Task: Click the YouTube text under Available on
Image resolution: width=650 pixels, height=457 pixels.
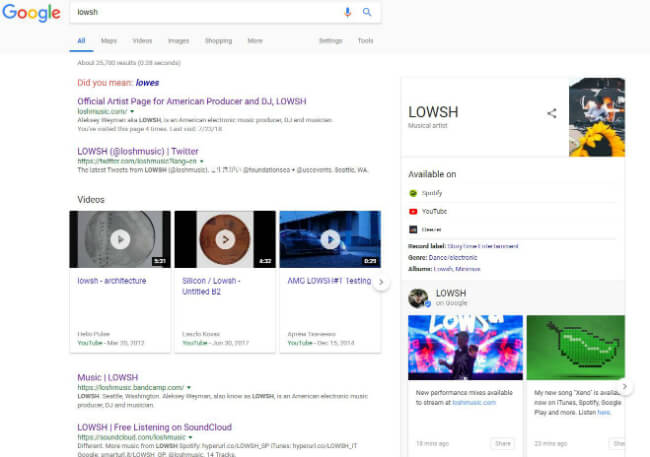Action: point(434,211)
